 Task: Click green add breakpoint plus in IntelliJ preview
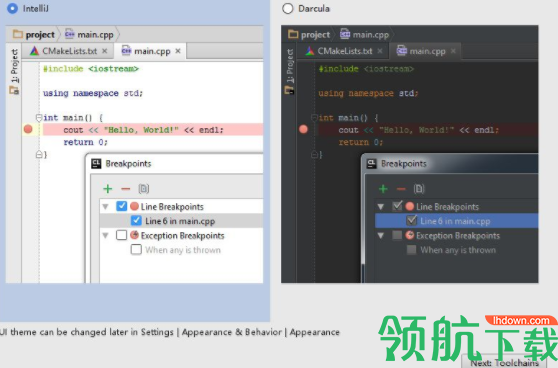[107, 189]
